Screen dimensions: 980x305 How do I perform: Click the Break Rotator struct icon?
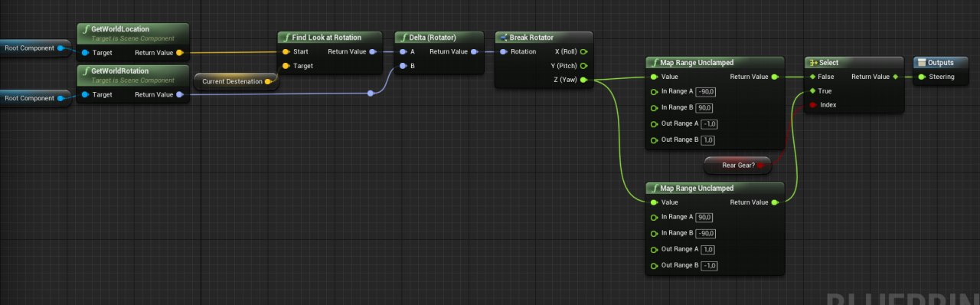click(x=504, y=37)
